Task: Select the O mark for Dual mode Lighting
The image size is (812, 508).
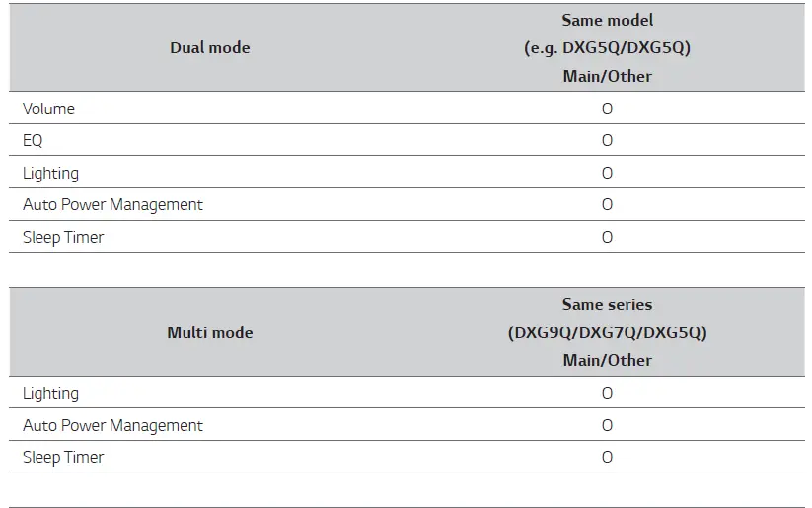Action: (607, 173)
